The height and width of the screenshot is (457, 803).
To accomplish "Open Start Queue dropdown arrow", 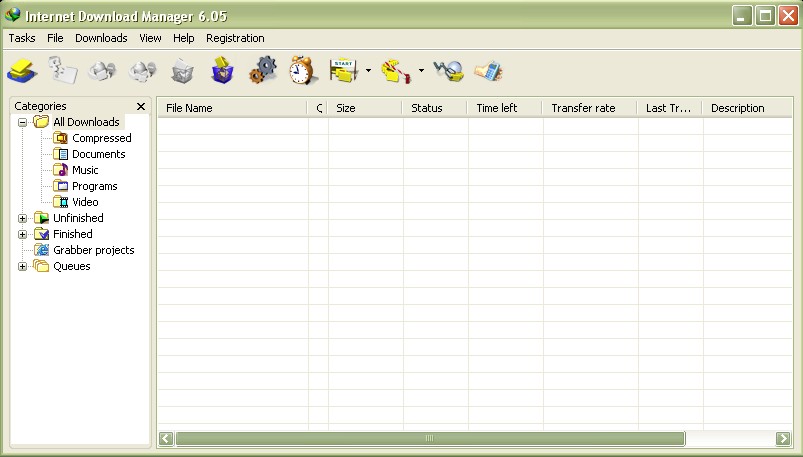I will tap(368, 70).
